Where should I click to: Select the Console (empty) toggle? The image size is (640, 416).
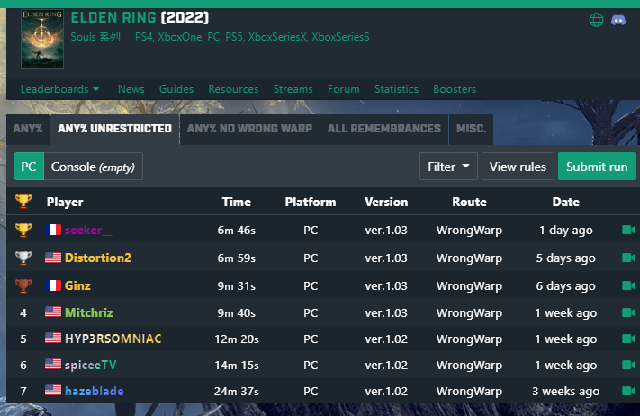(x=93, y=166)
